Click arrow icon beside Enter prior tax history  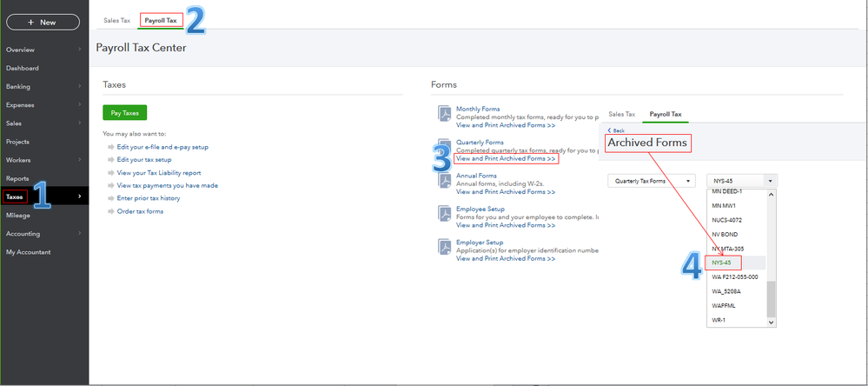(110, 198)
